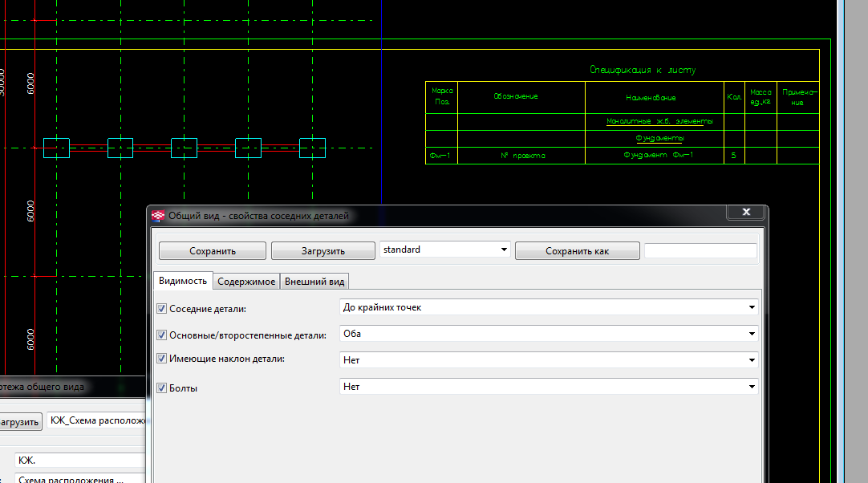Open the Оба dropdown list
Viewport: 868px width, 483px height.
[549, 334]
